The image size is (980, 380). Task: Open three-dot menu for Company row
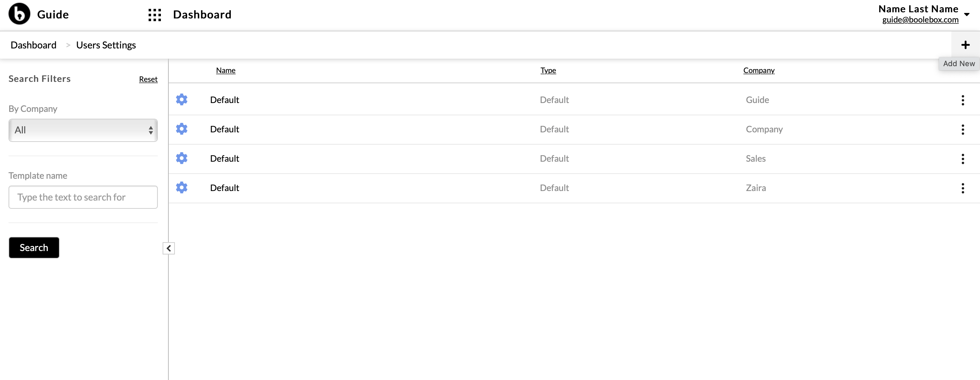[963, 130]
